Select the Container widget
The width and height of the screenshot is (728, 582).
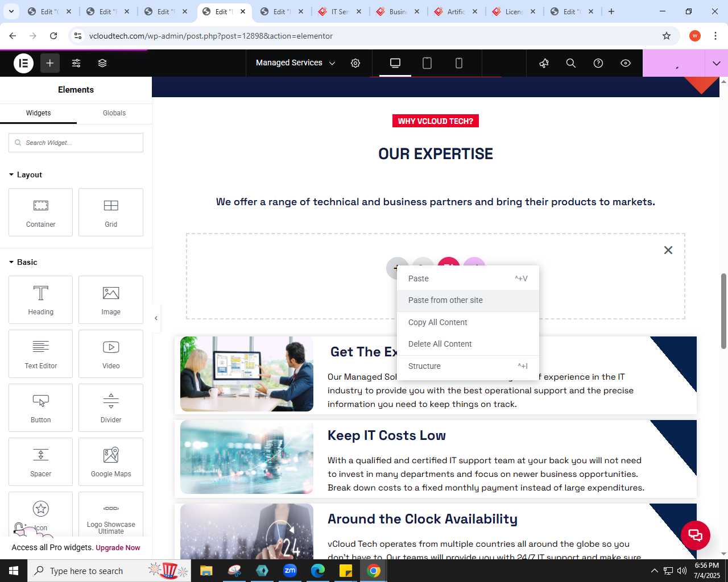(41, 212)
